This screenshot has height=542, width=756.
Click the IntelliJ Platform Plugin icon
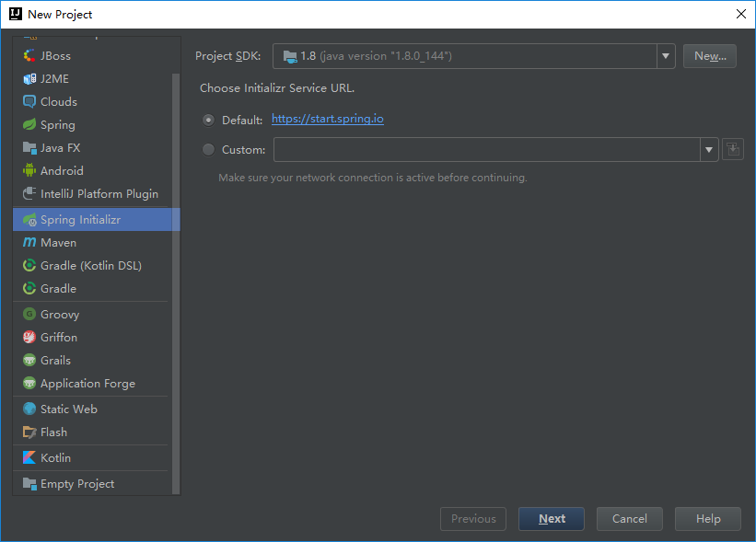pos(29,193)
